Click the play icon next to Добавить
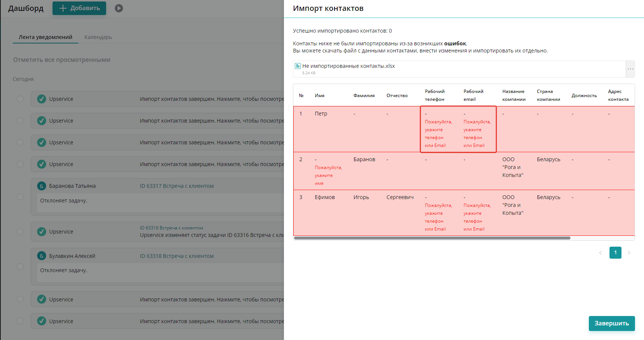This screenshot has width=644, height=340. (119, 8)
